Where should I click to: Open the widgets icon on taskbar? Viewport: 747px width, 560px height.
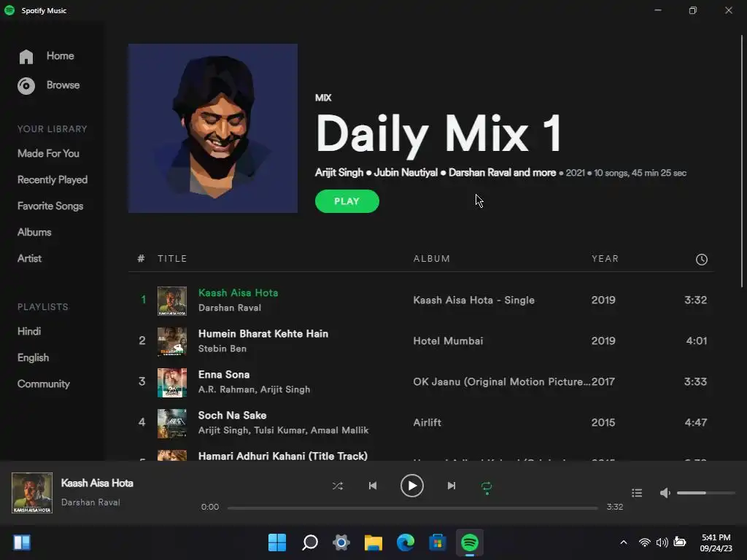22,542
